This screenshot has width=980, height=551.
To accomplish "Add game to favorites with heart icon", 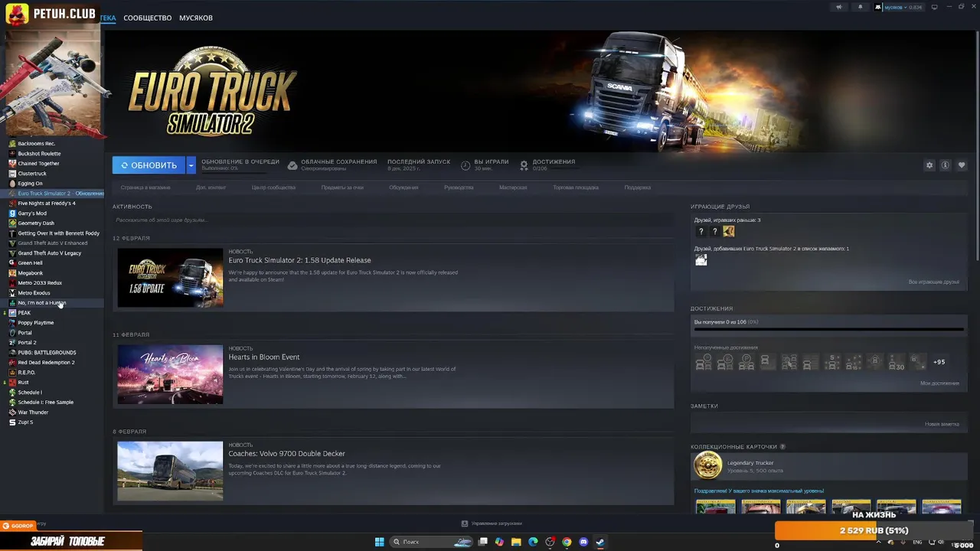I will [x=962, y=165].
